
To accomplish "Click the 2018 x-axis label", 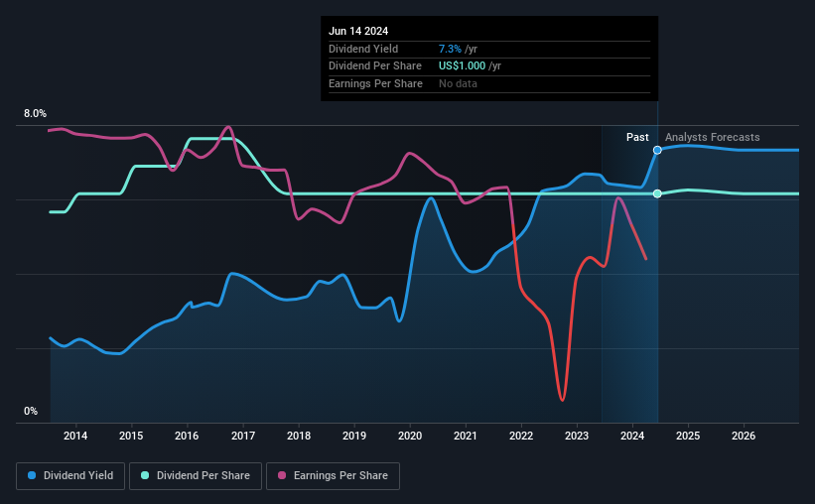I will (299, 436).
